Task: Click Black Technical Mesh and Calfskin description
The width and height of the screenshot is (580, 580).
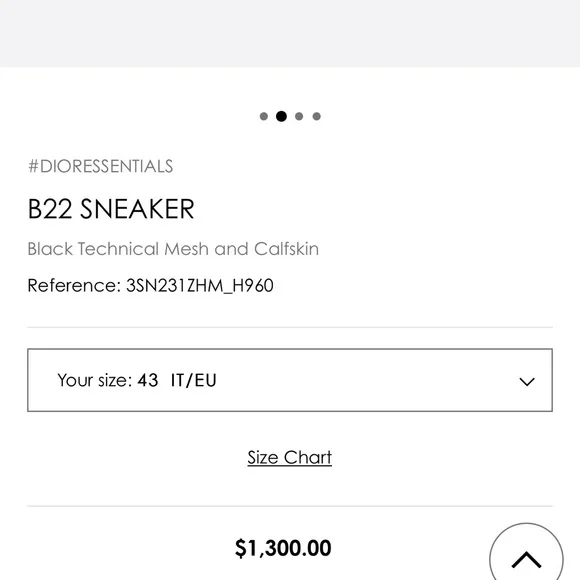Action: coord(173,249)
